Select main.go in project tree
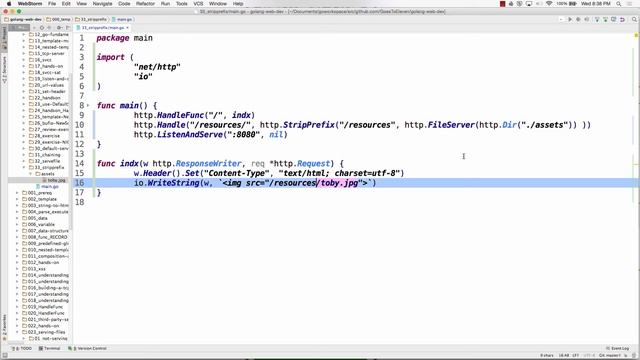The width and height of the screenshot is (640, 360). (x=47, y=187)
